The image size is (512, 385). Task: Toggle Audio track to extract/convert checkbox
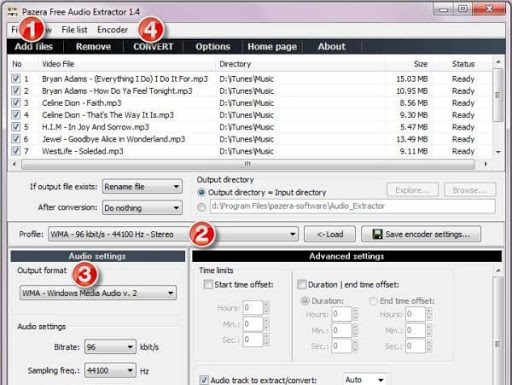(204, 380)
